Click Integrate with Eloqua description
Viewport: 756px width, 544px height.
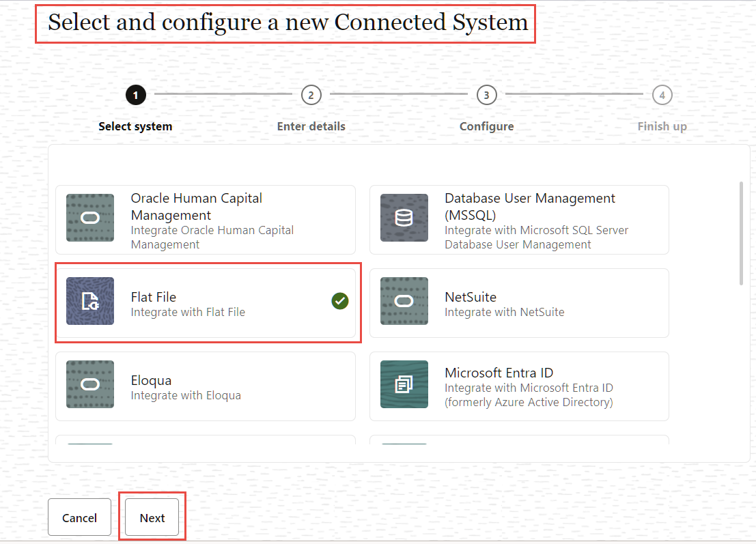[186, 396]
